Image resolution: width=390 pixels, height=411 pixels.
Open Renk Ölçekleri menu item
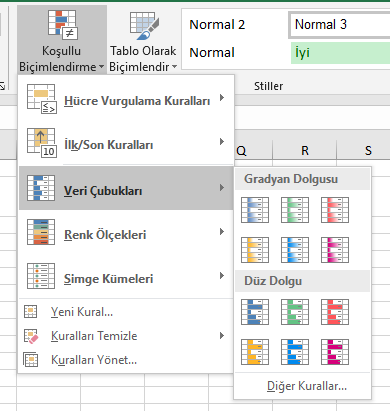127,234
